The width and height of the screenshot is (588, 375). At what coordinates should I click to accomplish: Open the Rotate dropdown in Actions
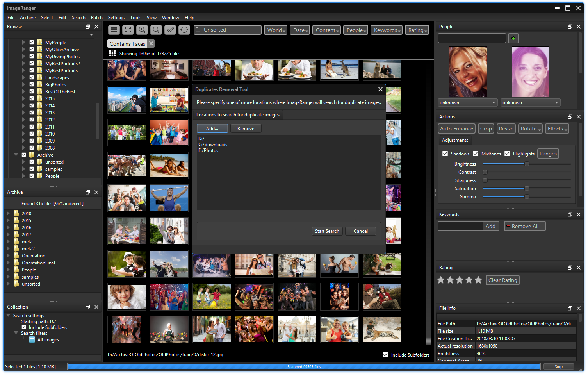tap(530, 129)
